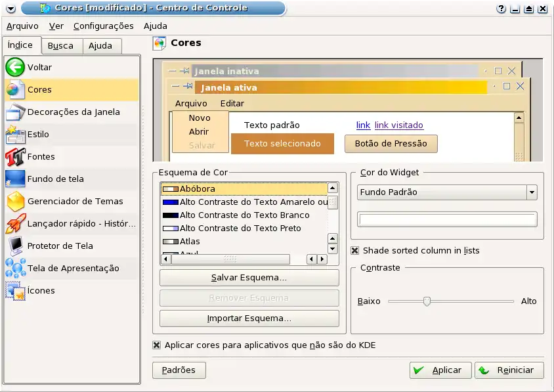Disable Shade sorted column in lists checkbox
554x392 pixels.
(x=355, y=250)
